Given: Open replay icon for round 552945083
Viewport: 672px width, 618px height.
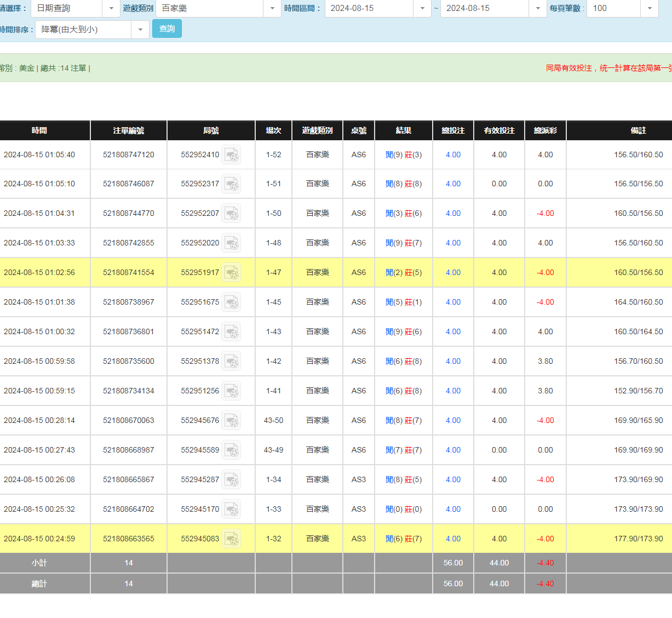Looking at the screenshot, I should (231, 539).
